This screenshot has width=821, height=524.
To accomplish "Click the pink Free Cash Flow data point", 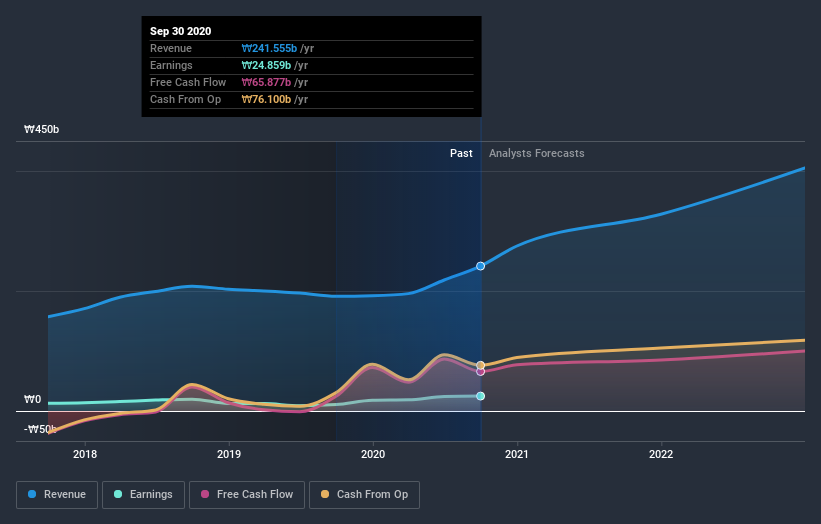I will tap(480, 372).
